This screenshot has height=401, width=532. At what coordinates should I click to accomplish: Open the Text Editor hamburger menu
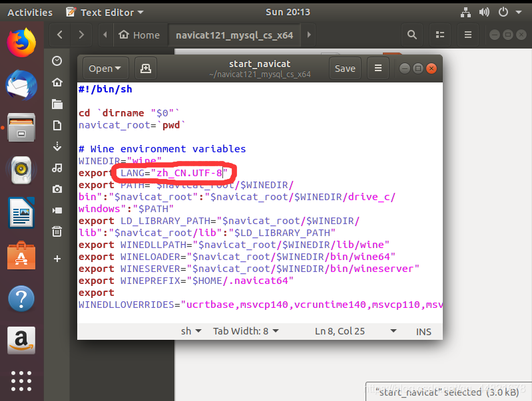point(378,68)
